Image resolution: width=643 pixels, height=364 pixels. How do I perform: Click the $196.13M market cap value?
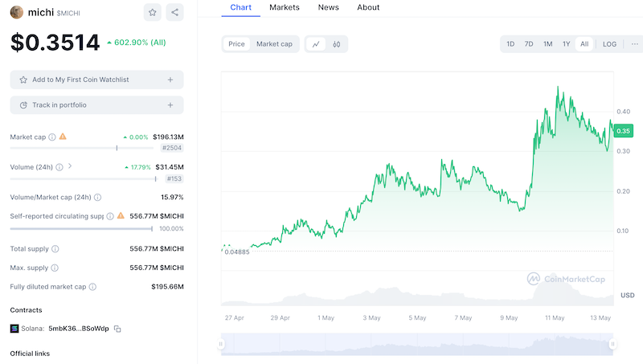tap(168, 137)
